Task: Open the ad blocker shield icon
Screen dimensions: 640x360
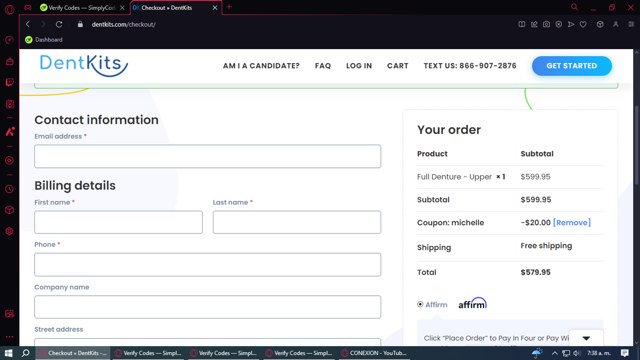Action: click(558, 24)
